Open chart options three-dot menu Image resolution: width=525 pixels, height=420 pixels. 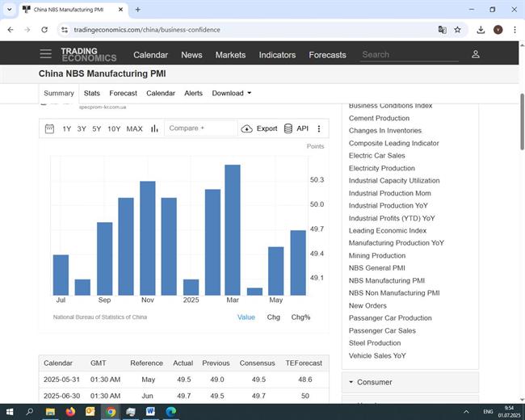(x=319, y=128)
